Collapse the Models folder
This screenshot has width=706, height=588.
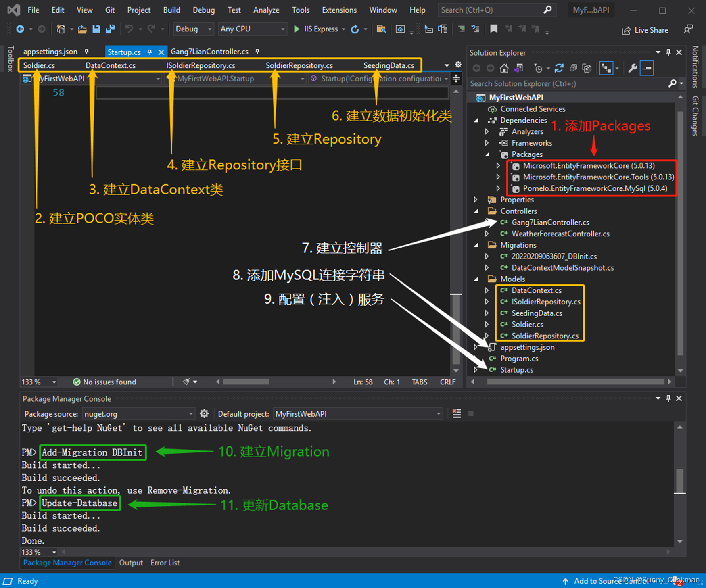click(x=476, y=279)
